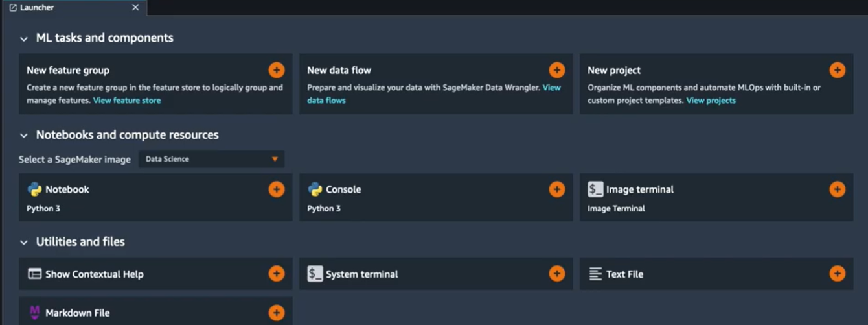The width and height of the screenshot is (868, 325).
Task: Start an Image terminal via plus icon
Action: (837, 189)
